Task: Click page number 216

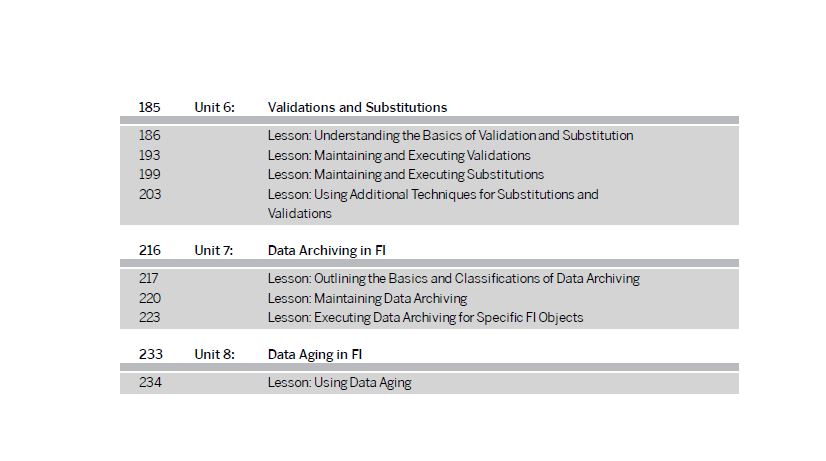Action: tap(150, 250)
